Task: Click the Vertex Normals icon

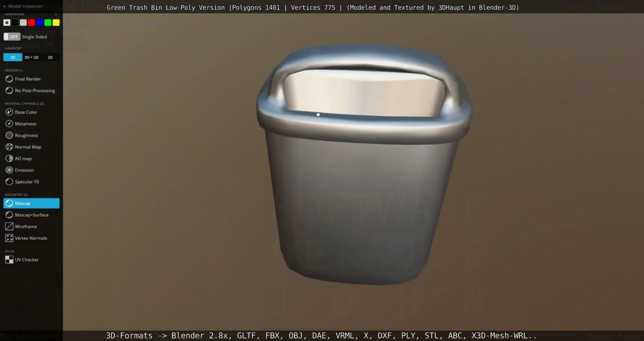Action: point(9,238)
